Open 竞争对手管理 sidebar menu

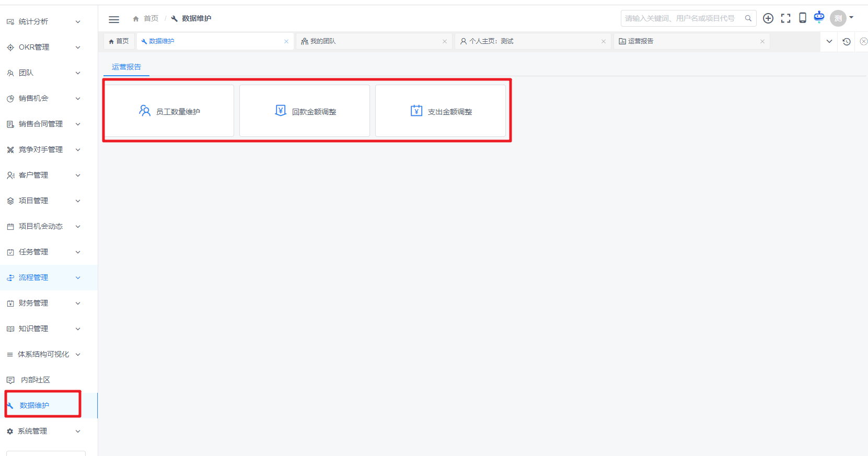(x=49, y=149)
